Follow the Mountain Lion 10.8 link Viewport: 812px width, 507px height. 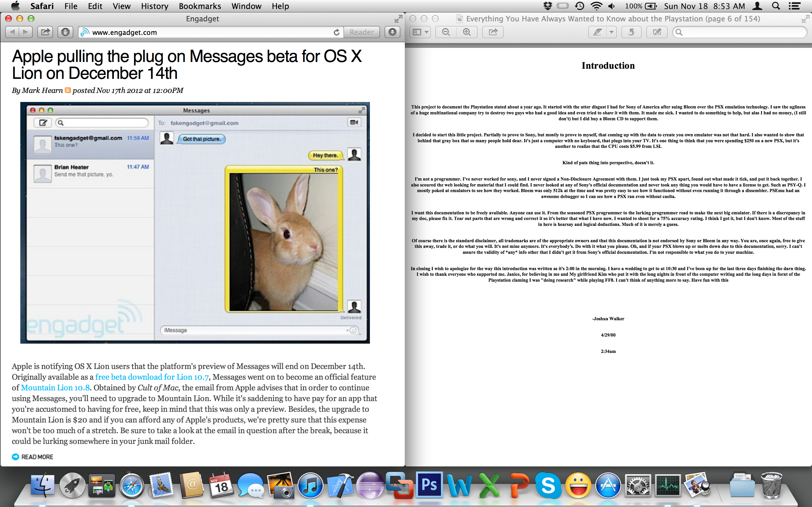55,388
